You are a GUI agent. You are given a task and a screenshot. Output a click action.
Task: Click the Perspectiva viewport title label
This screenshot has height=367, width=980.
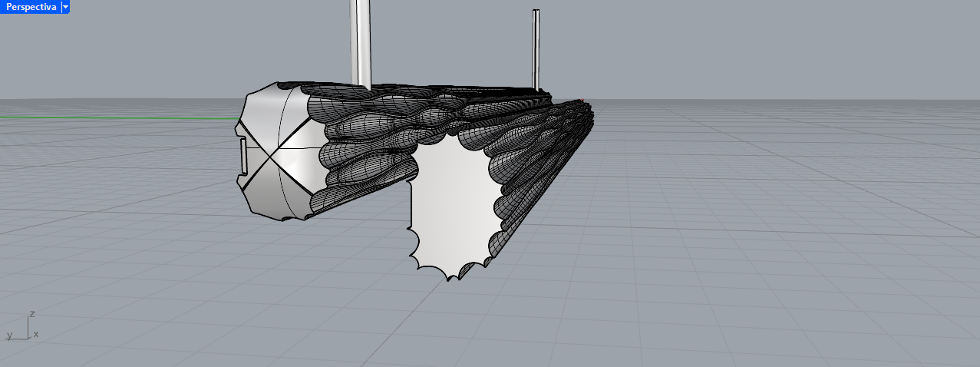pos(31,6)
